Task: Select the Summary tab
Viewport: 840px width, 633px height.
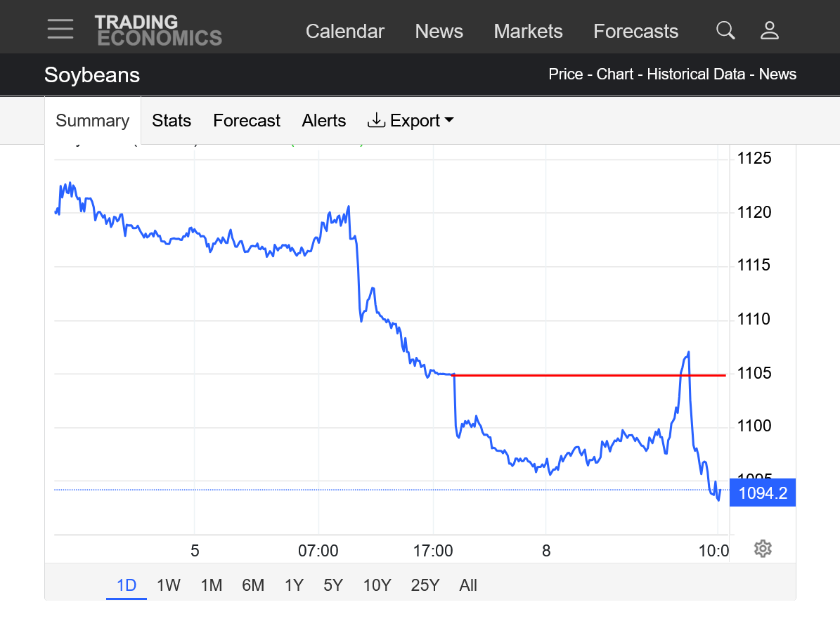Action: click(x=92, y=121)
